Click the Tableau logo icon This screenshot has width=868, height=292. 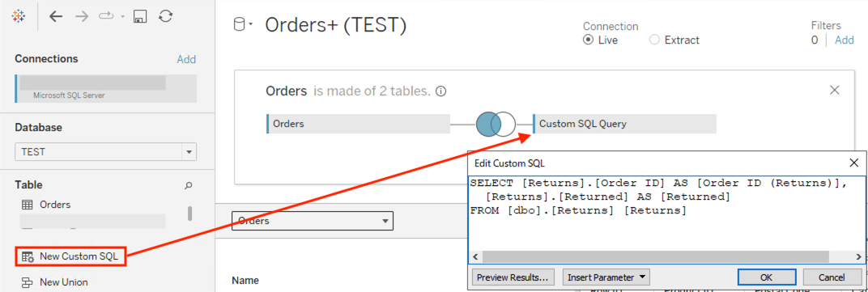click(19, 17)
